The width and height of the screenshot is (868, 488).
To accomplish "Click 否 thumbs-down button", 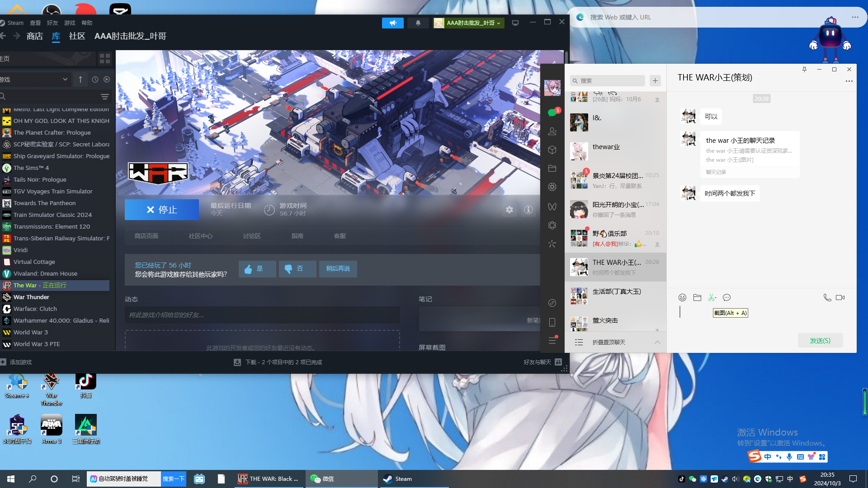I will coord(297,269).
